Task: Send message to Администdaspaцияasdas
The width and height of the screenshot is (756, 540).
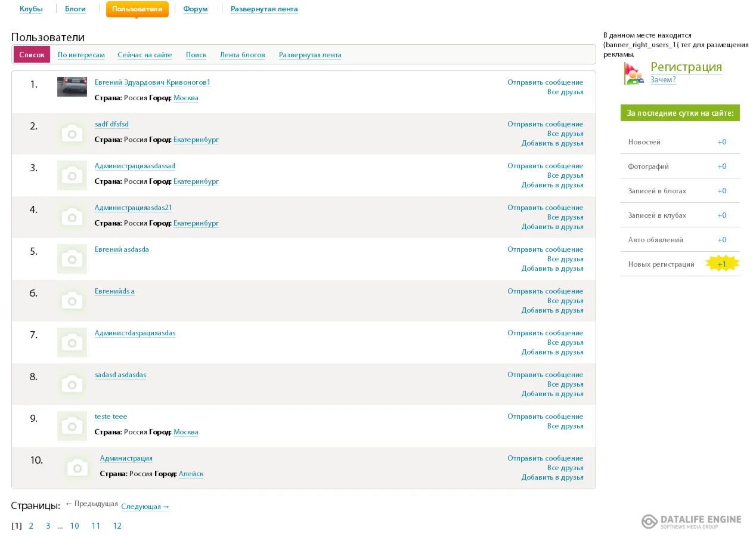Action: [546, 333]
